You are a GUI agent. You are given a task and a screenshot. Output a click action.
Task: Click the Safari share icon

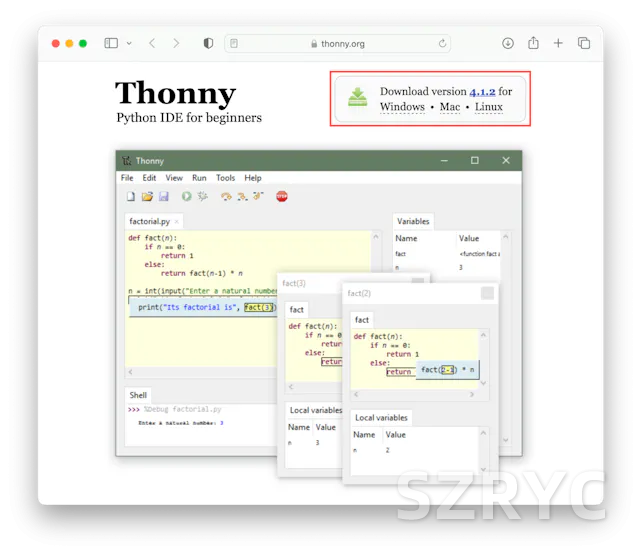coord(533,44)
